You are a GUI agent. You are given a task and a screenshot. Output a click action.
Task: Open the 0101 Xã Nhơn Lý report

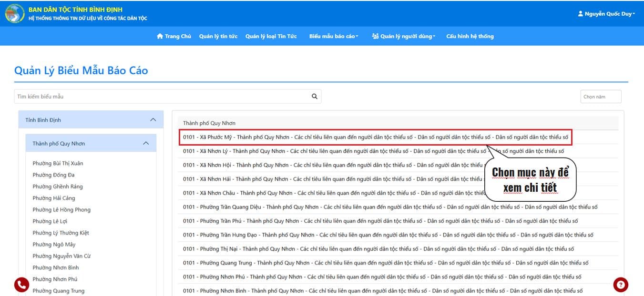[x=373, y=151]
